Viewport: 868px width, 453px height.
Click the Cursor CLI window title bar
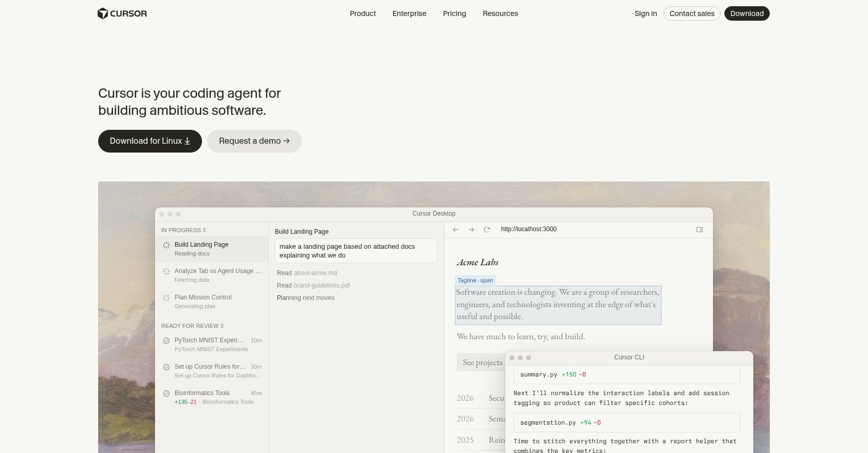[x=629, y=357]
